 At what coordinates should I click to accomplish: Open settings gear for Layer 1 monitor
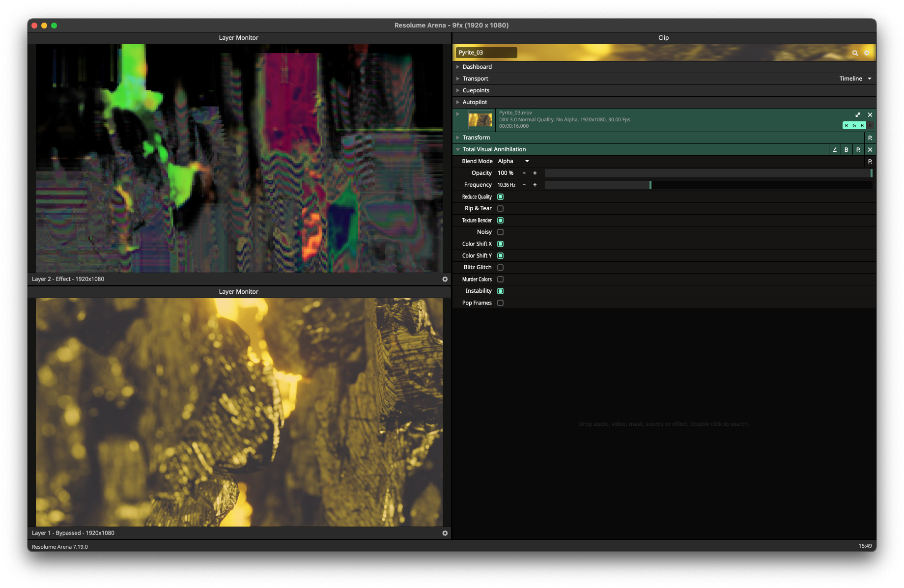[445, 533]
